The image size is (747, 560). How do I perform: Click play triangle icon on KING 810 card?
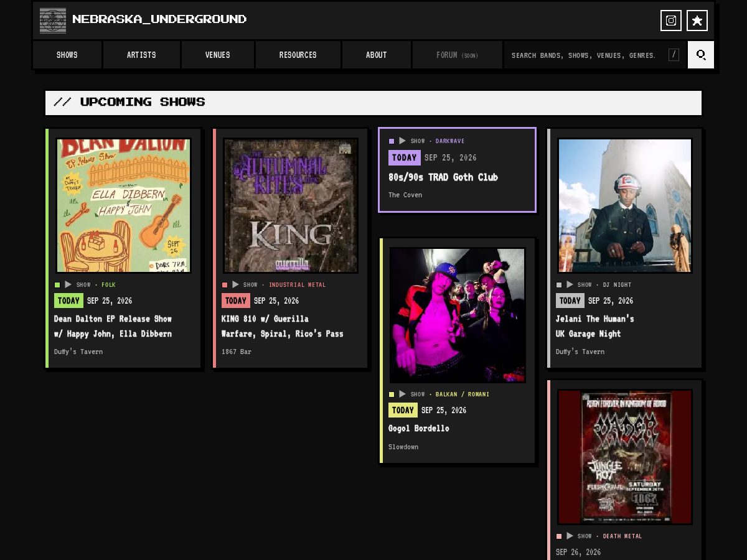[235, 285]
